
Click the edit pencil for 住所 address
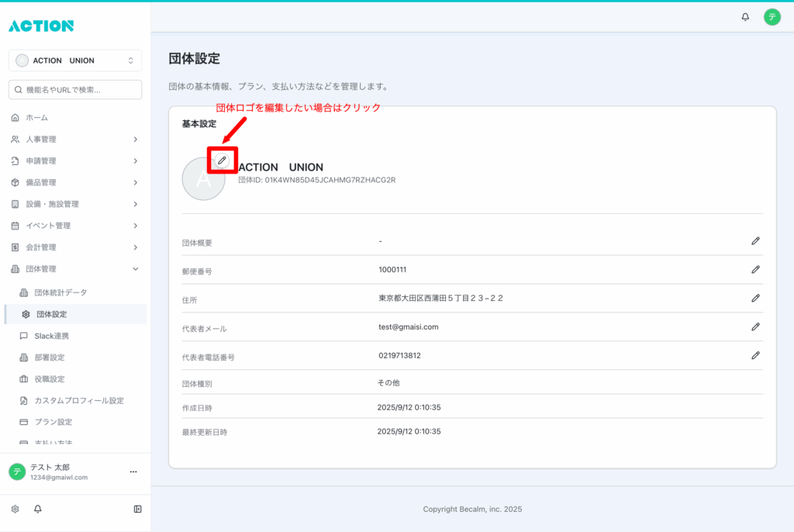tap(755, 298)
